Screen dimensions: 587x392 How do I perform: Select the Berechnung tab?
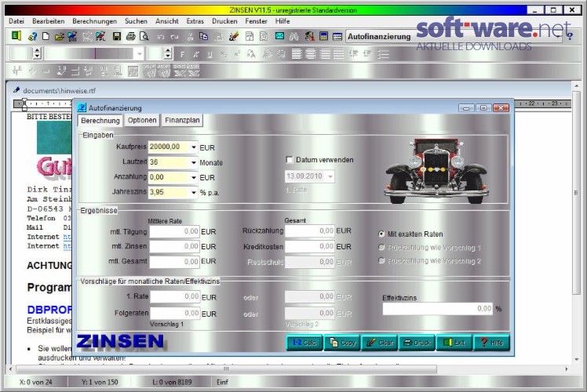(x=100, y=121)
